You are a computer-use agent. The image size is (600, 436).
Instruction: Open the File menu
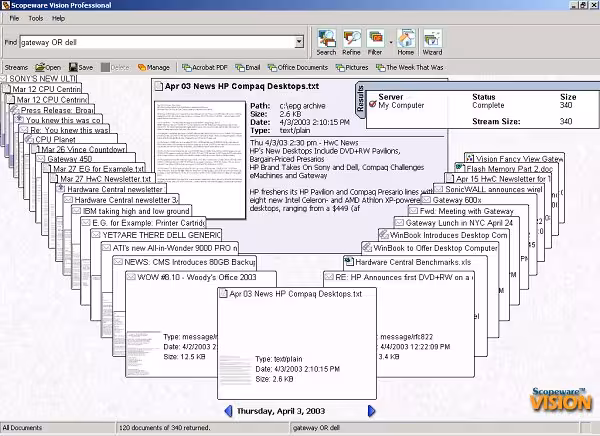pos(14,18)
